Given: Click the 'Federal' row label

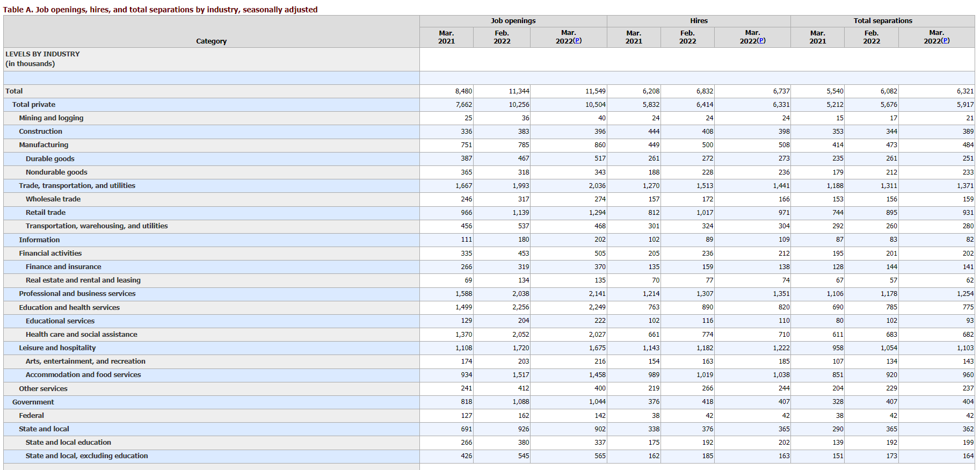Looking at the screenshot, I should coord(32,416).
